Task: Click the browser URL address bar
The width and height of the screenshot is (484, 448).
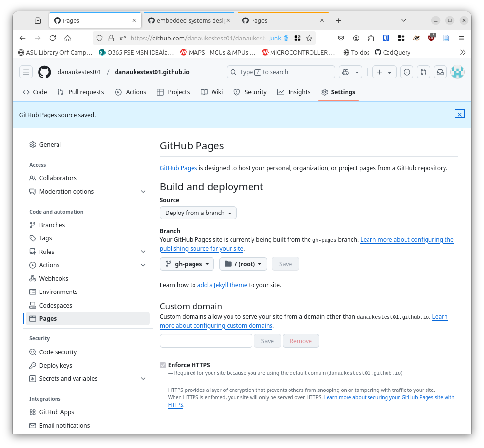Action: tap(197, 38)
